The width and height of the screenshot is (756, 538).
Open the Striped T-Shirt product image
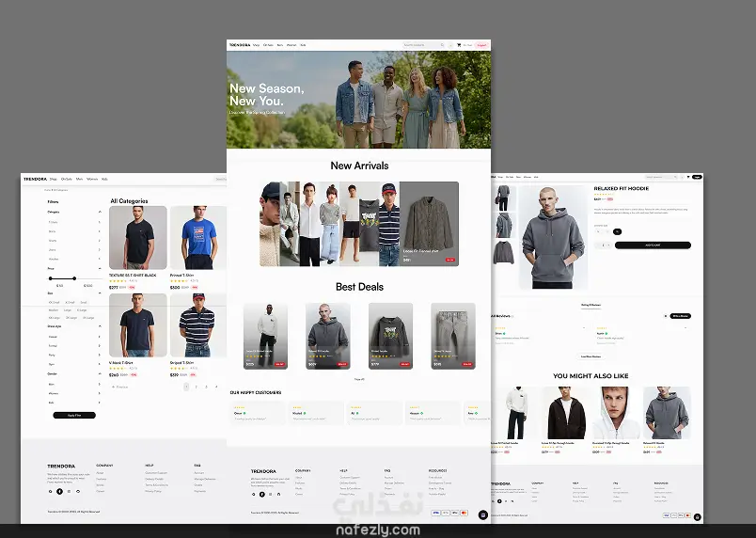(x=198, y=325)
